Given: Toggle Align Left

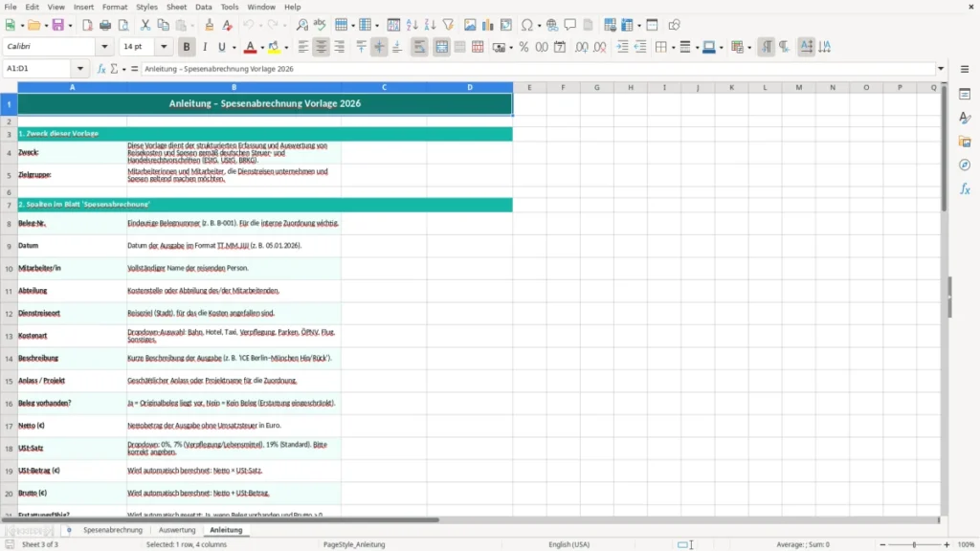Looking at the screenshot, I should point(303,47).
